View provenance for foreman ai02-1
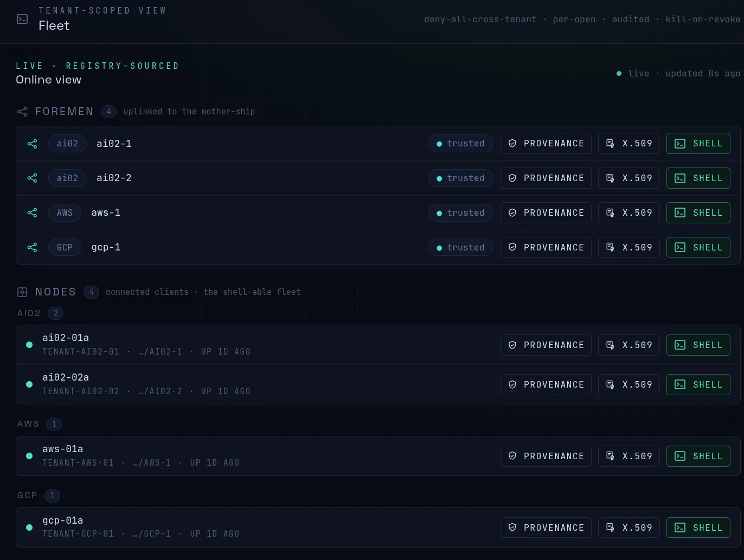Viewport: 744px width, 560px height. [546, 144]
